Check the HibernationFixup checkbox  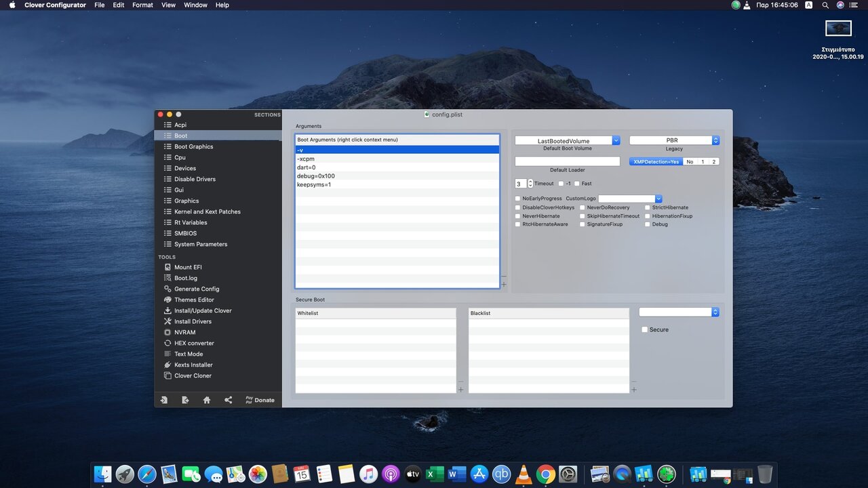(x=648, y=216)
